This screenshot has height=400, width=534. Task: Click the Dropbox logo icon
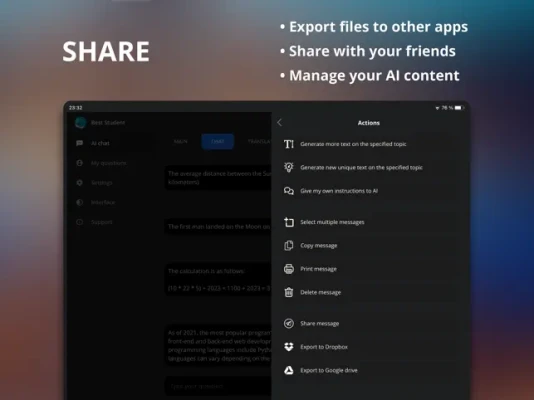[x=289, y=347]
